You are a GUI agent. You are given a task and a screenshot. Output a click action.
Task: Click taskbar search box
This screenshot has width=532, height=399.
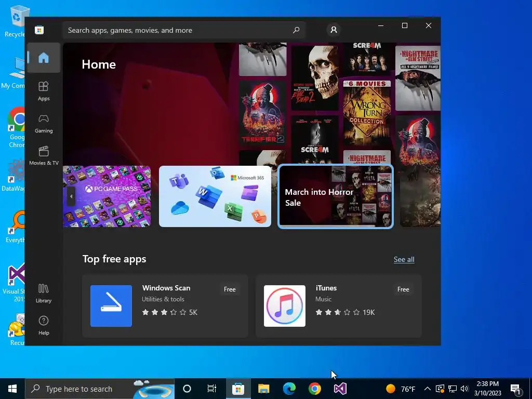click(x=100, y=389)
